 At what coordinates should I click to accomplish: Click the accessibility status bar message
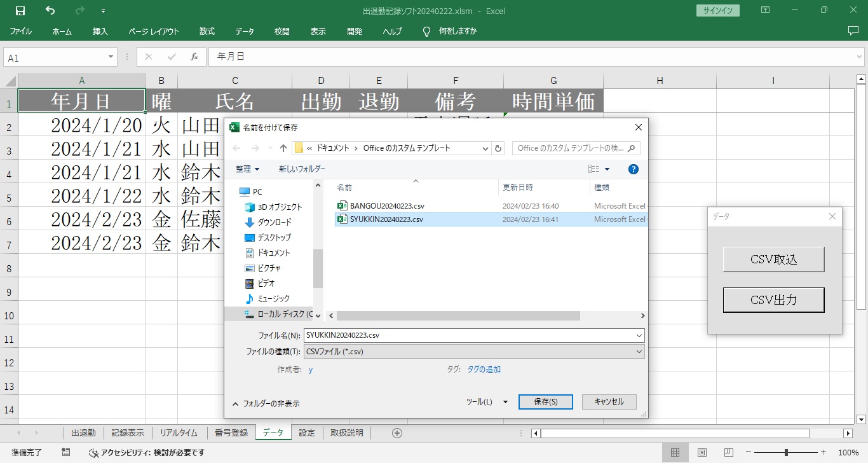147,452
